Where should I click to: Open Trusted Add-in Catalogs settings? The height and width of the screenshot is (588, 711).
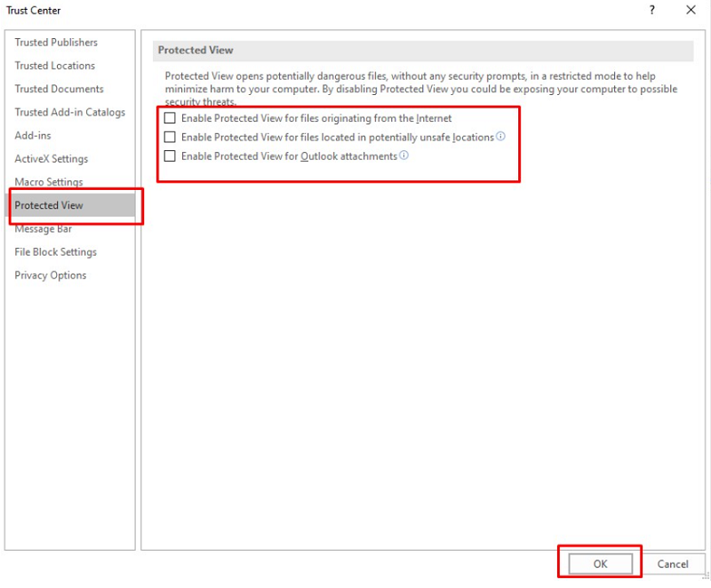pyautogui.click(x=69, y=112)
